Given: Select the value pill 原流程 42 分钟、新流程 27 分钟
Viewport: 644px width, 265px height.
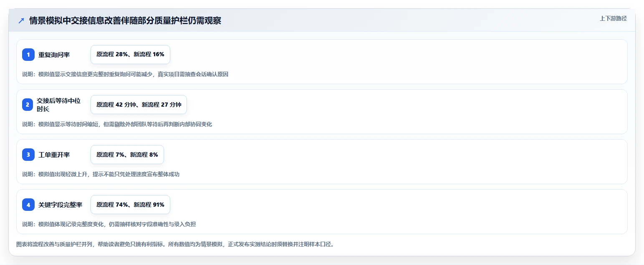Looking at the screenshot, I should (139, 105).
